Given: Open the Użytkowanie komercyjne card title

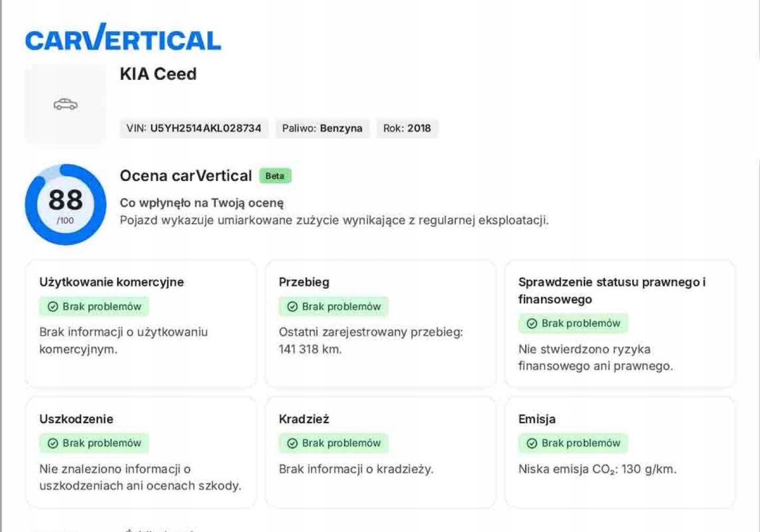Looking at the screenshot, I should tap(111, 282).
